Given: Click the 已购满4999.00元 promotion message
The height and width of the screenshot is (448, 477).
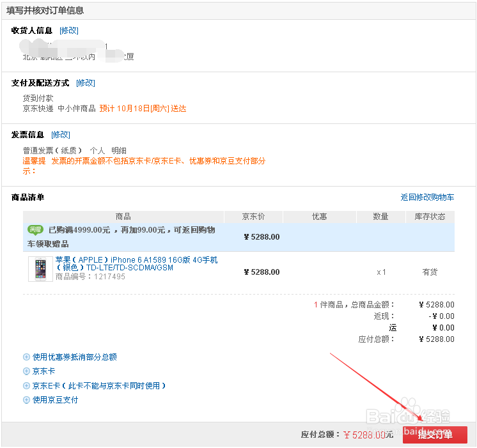Looking at the screenshot, I should (121, 236).
